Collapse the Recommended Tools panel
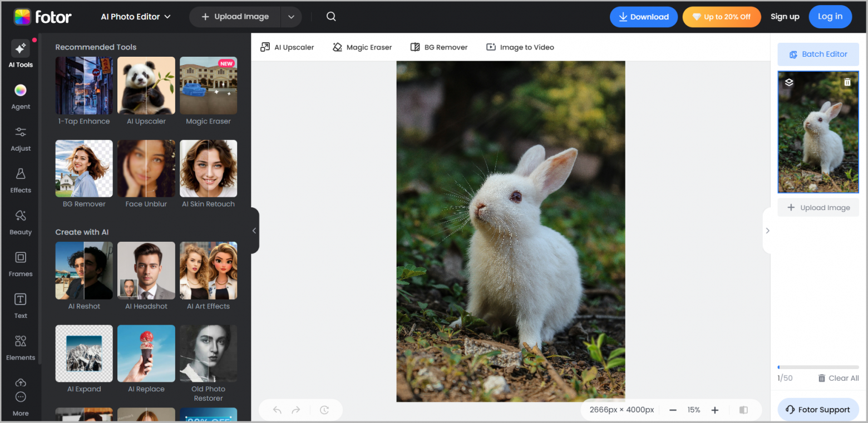868x423 pixels. (255, 230)
